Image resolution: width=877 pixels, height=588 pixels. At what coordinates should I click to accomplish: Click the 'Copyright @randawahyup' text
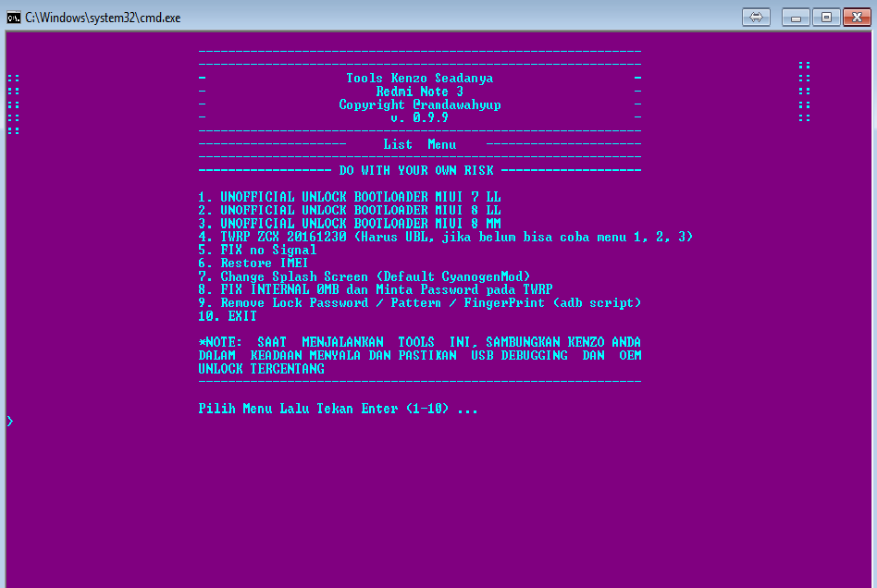pos(419,104)
